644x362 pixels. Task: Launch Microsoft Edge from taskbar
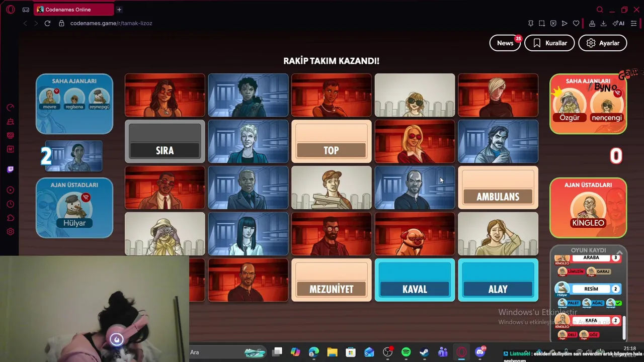[x=314, y=352]
